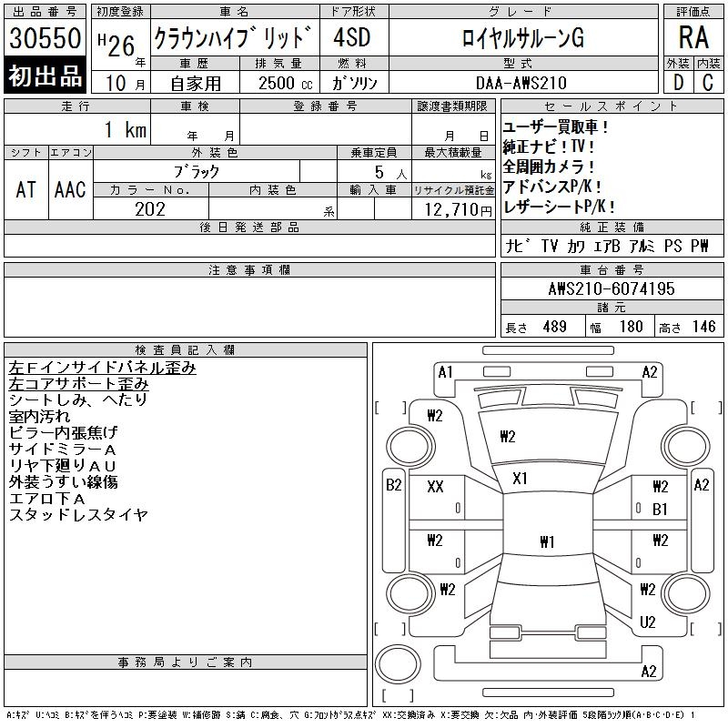Image resolution: width=728 pixels, height=728 pixels.
Task: Select the black 初出品 badge
Action: tap(45, 76)
